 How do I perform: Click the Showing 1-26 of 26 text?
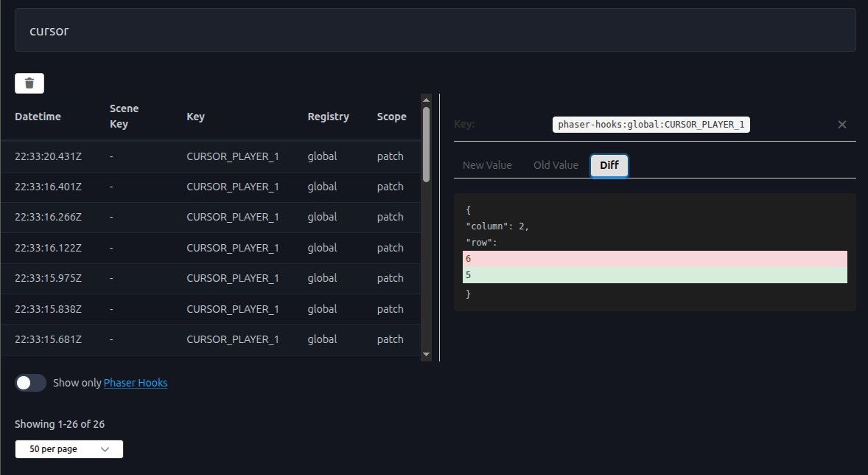click(60, 424)
